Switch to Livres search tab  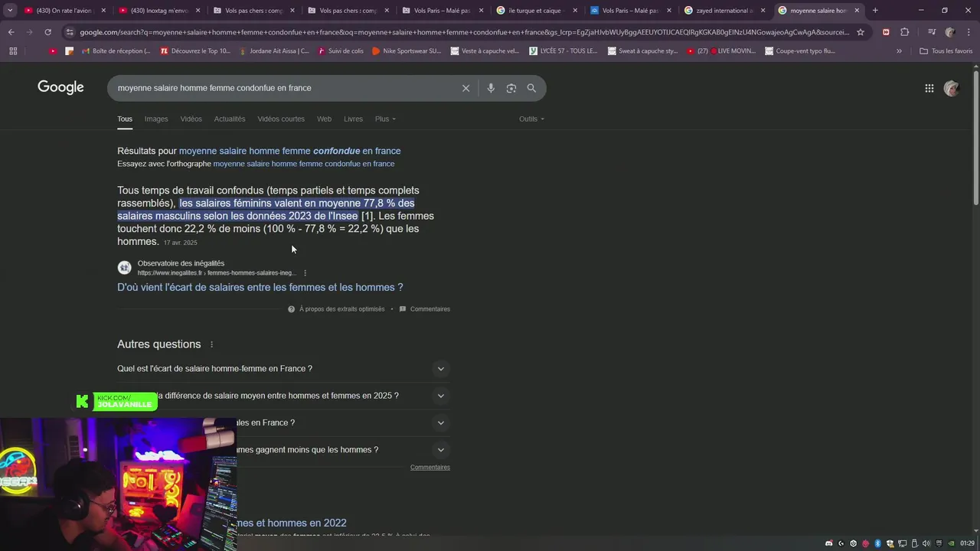[353, 119]
